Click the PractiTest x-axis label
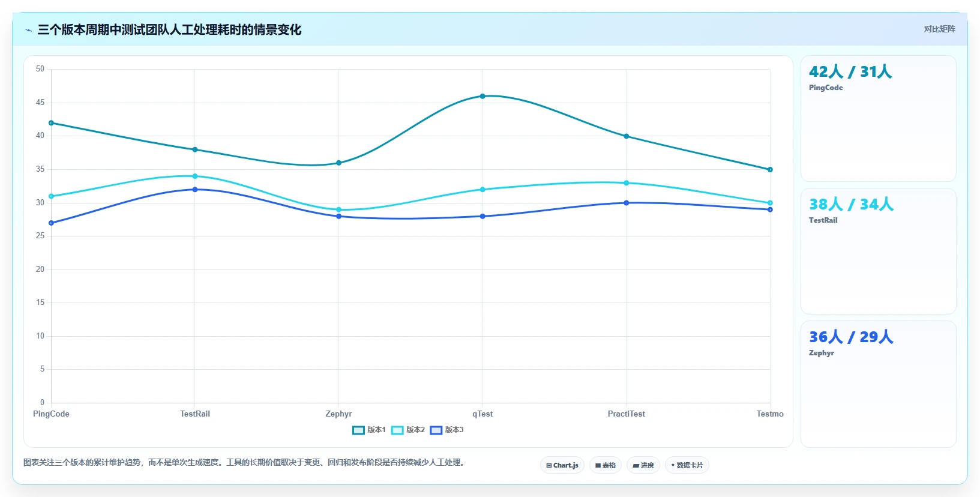This screenshot has height=497, width=980. coord(627,414)
